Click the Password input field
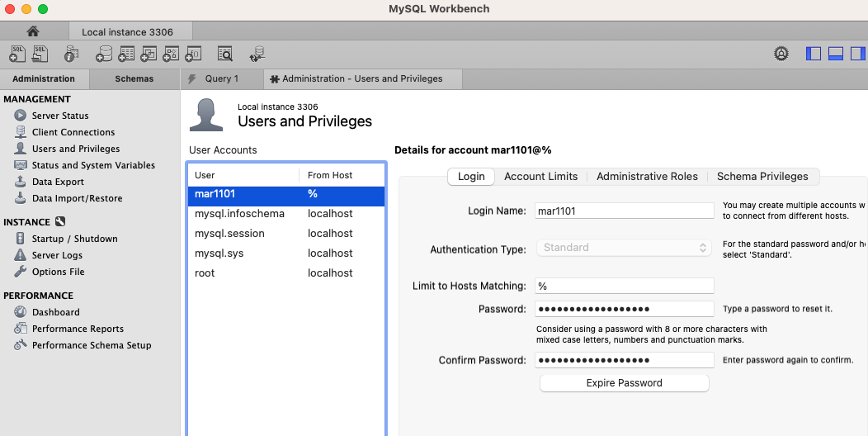868x436 pixels. (625, 309)
